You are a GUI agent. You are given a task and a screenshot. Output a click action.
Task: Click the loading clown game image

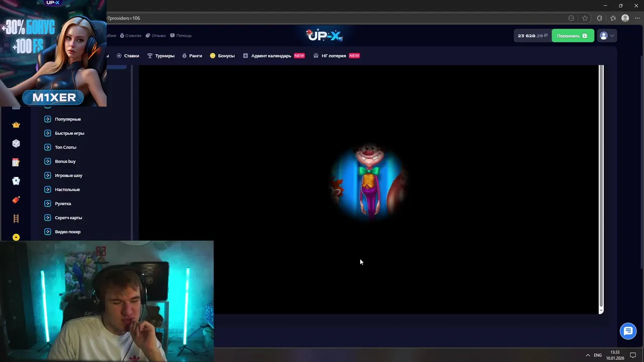(x=369, y=182)
